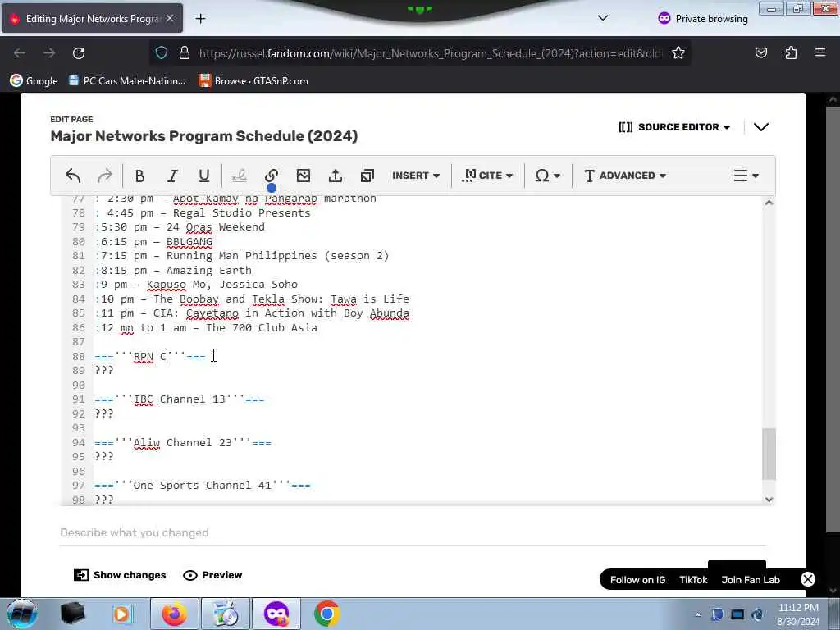Insert a link using the chain icon

point(271,176)
